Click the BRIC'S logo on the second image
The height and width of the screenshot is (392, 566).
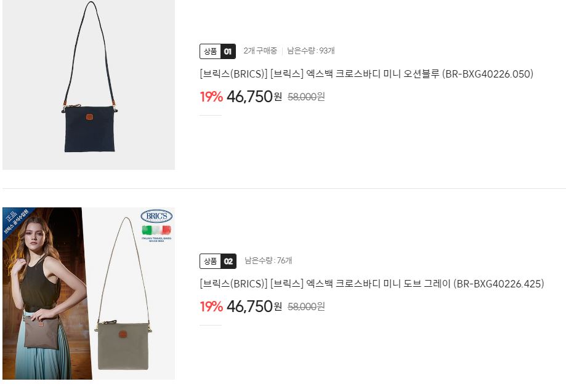[x=156, y=216]
